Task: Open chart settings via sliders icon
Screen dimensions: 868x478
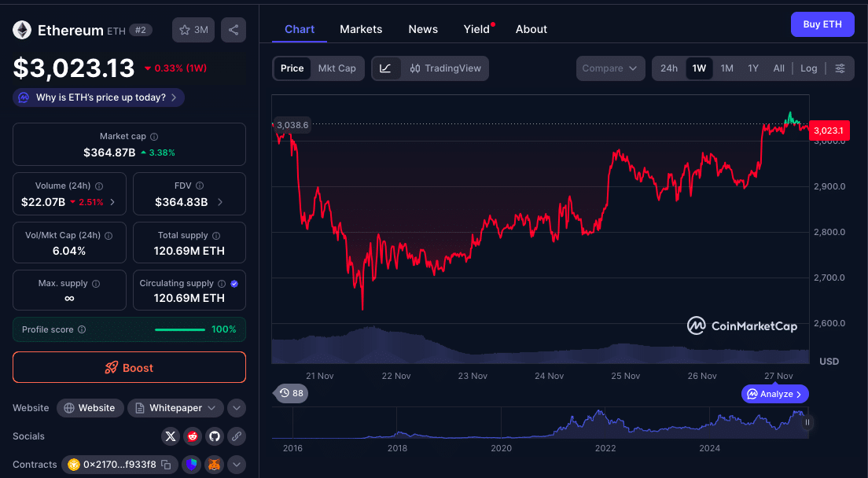Action: (840, 68)
